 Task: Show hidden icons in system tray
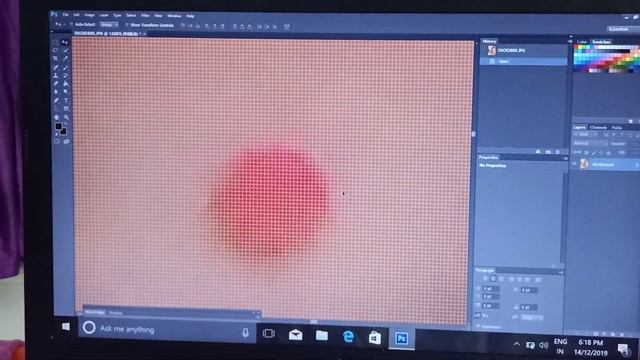516,344
